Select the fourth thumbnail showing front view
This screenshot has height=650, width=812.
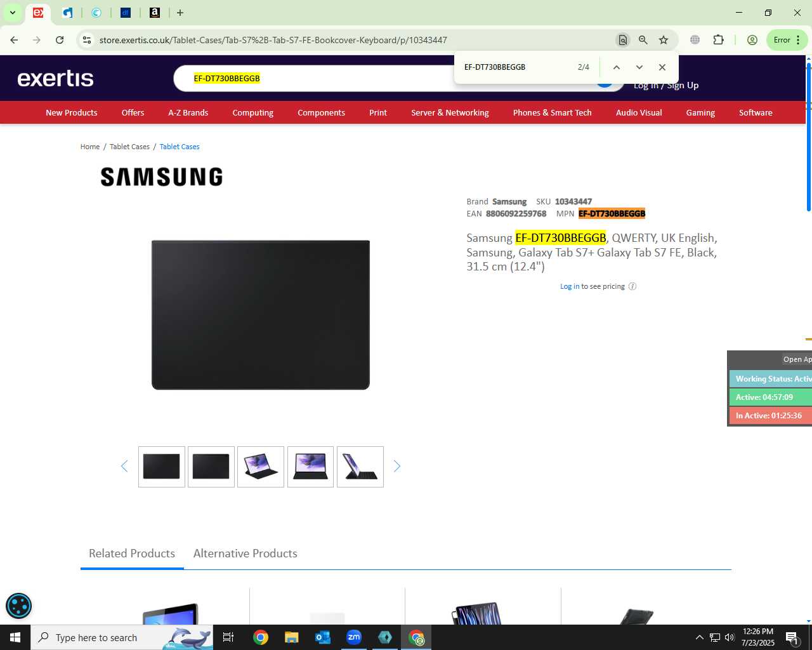[310, 467]
